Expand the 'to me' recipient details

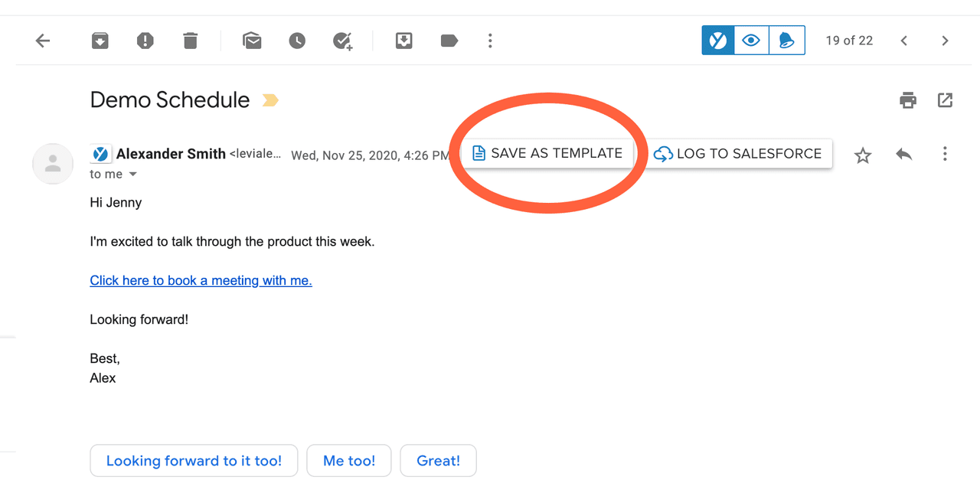click(x=132, y=174)
